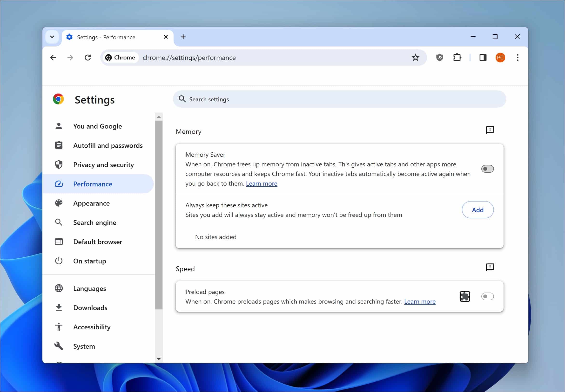Click the Chrome site info chip

tap(120, 58)
